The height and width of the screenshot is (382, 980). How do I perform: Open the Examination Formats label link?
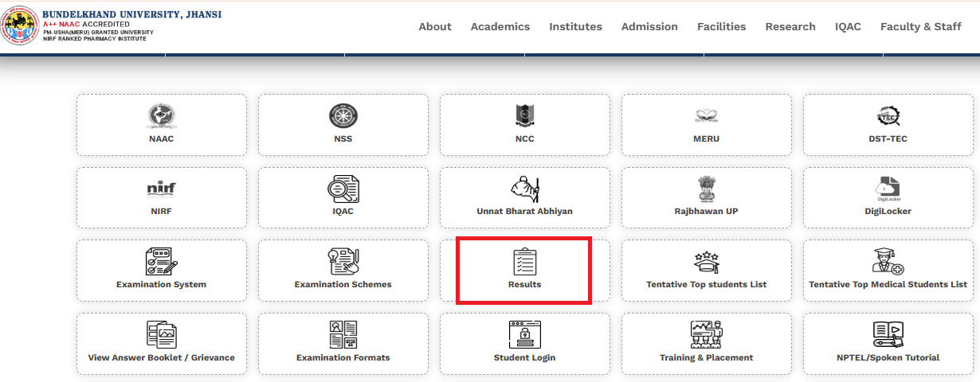[x=343, y=357]
